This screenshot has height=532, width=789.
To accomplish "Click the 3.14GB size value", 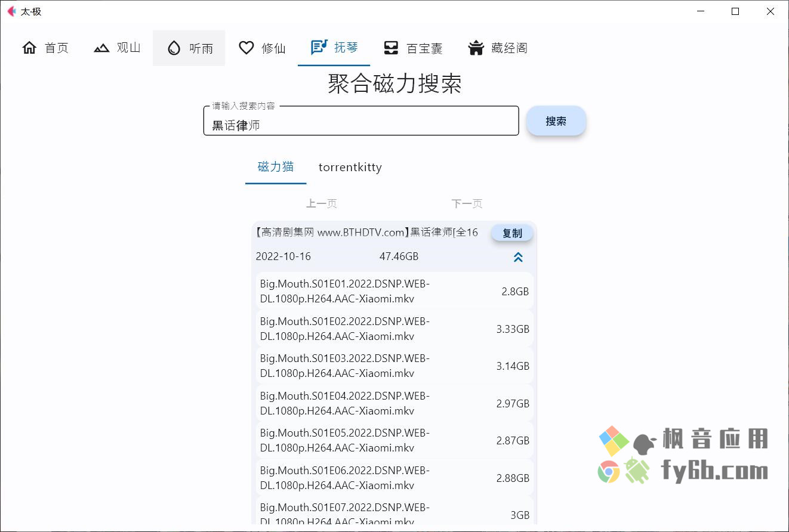I will (513, 366).
